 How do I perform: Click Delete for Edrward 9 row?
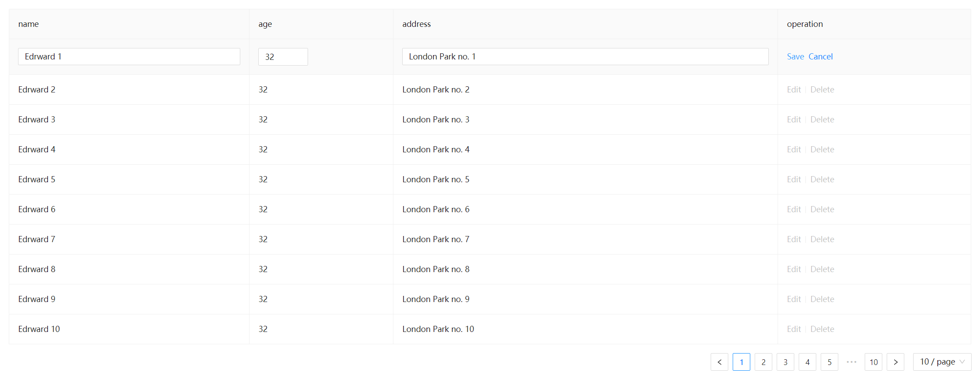822,299
